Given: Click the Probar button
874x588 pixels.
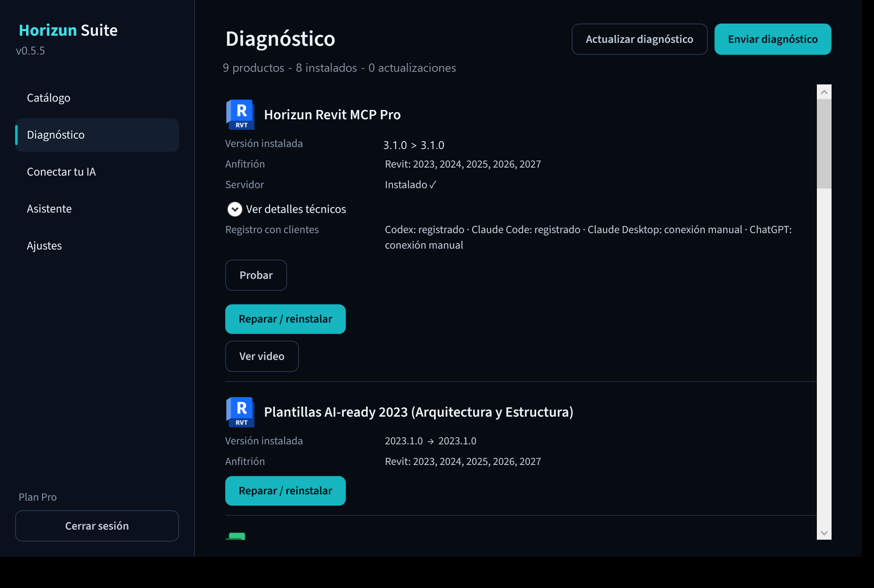Looking at the screenshot, I should point(256,275).
